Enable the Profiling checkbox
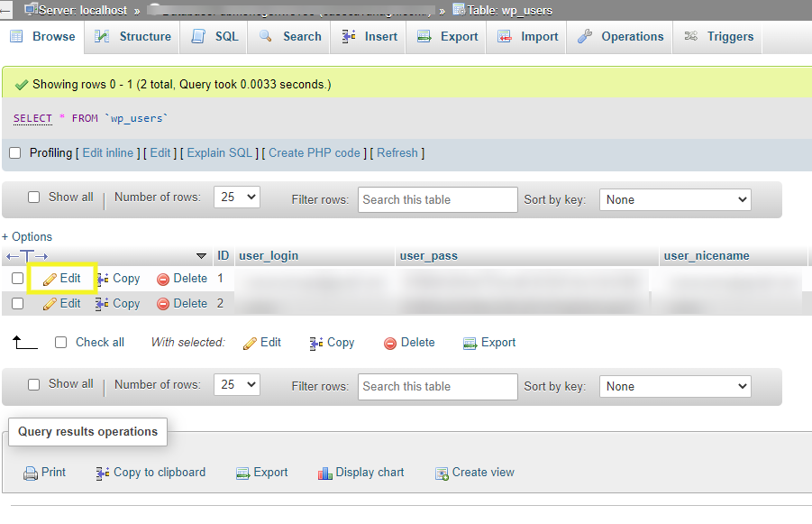The width and height of the screenshot is (812, 524). (x=15, y=153)
